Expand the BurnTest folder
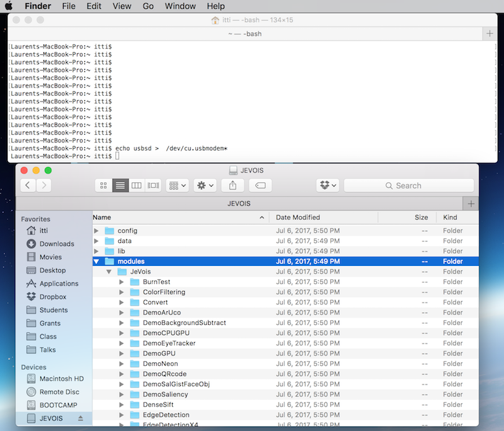 point(122,282)
